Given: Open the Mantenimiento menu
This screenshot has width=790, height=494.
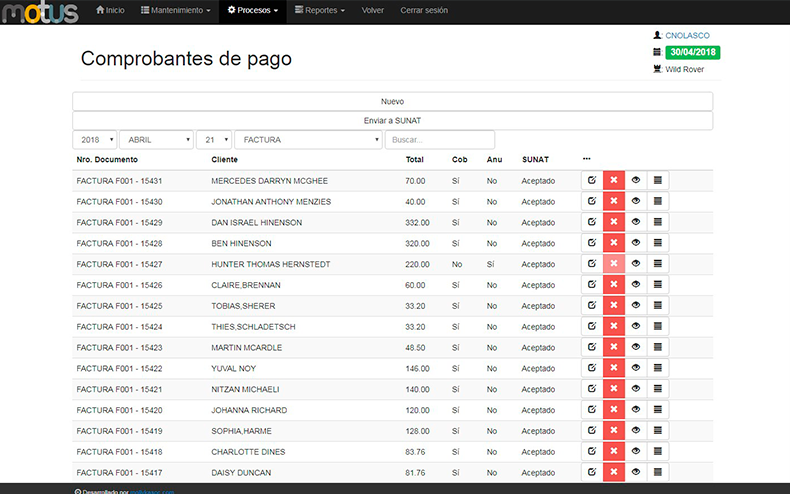Looking at the screenshot, I should point(176,10).
